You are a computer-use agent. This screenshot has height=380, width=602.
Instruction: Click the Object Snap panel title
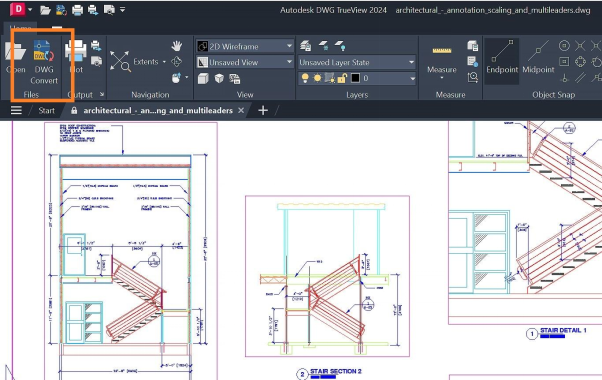[554, 94]
